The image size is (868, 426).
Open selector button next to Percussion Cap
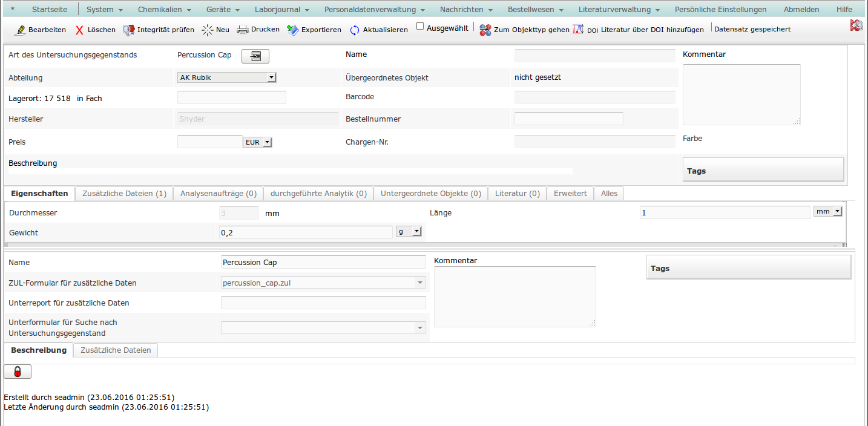coord(255,56)
